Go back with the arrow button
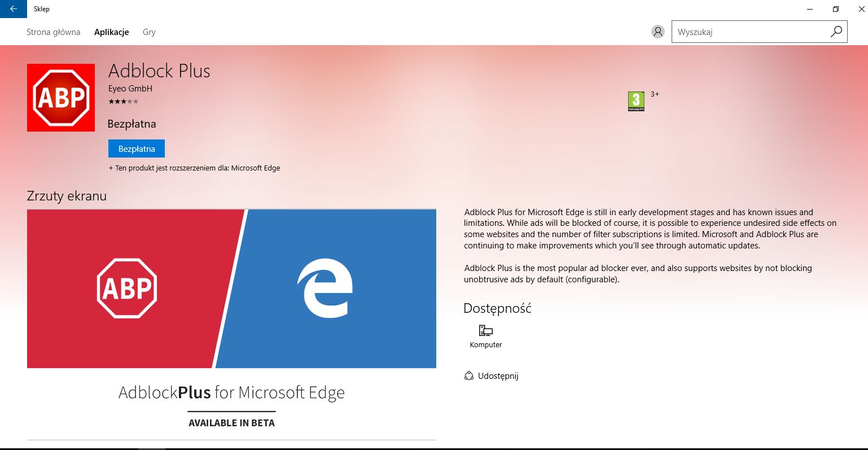 point(13,9)
